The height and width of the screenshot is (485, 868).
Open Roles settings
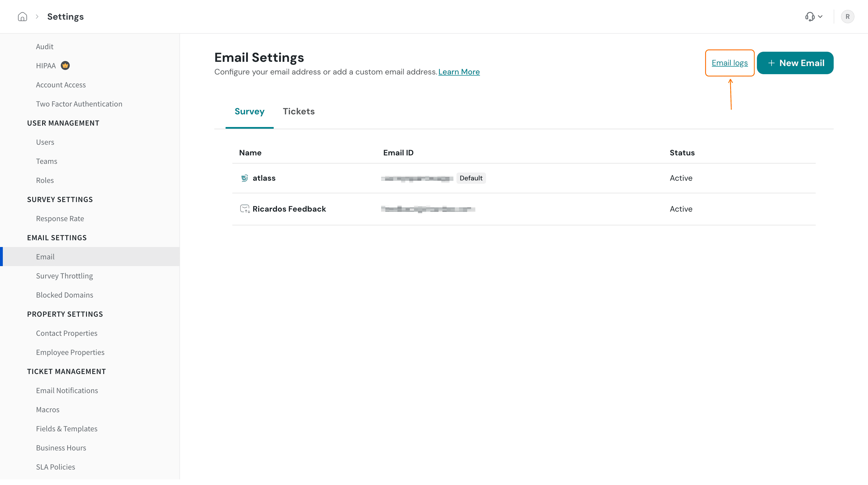point(45,180)
